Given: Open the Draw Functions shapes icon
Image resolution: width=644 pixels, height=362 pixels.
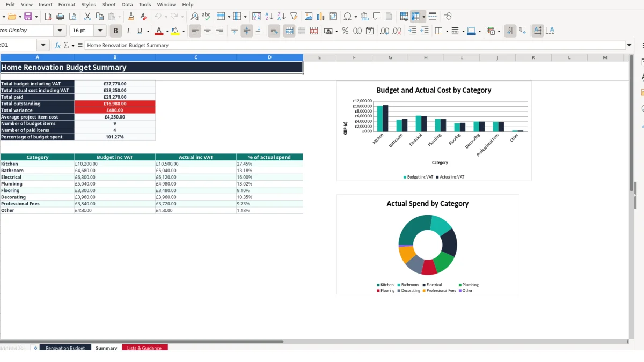Looking at the screenshot, I should pyautogui.click(x=448, y=17).
